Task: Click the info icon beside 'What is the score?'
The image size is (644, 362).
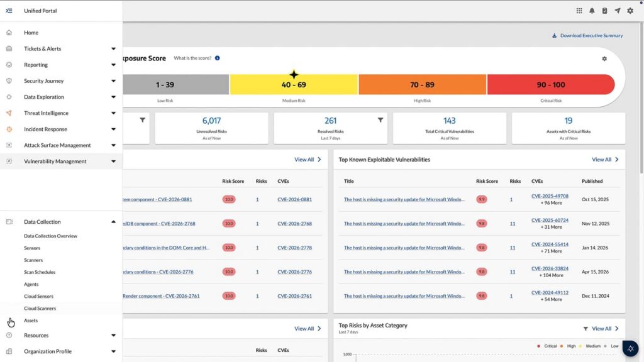Action: tap(217, 58)
